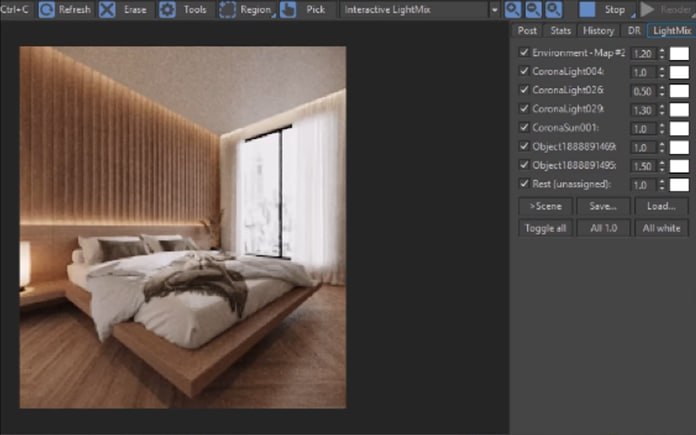Switch to the Stats tab

[560, 31]
